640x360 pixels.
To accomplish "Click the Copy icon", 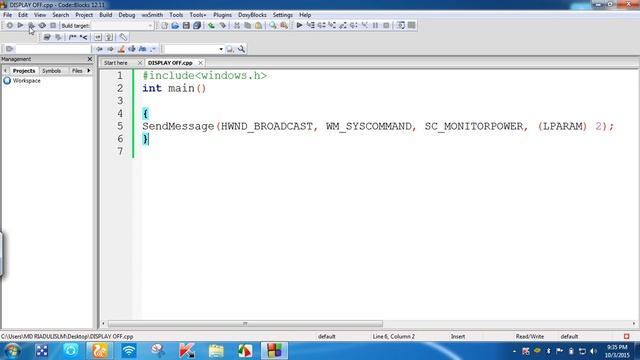I will 247,25.
